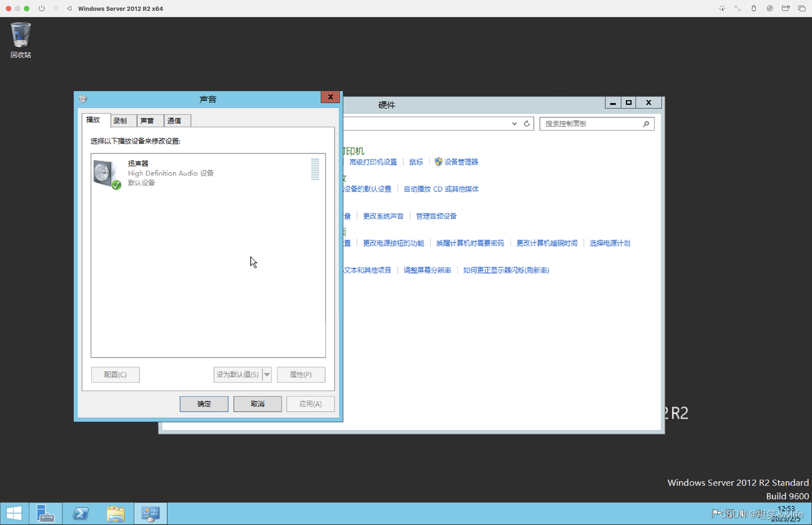The image size is (812, 525).
Task: Open 自动播放 CD 或其他媒体 link
Action: pyautogui.click(x=441, y=189)
